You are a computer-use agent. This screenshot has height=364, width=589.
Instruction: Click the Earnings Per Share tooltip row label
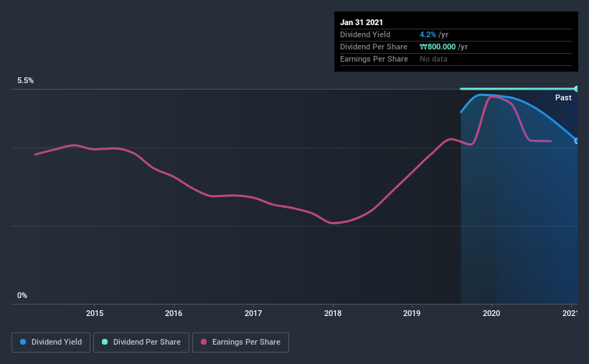[x=374, y=59]
